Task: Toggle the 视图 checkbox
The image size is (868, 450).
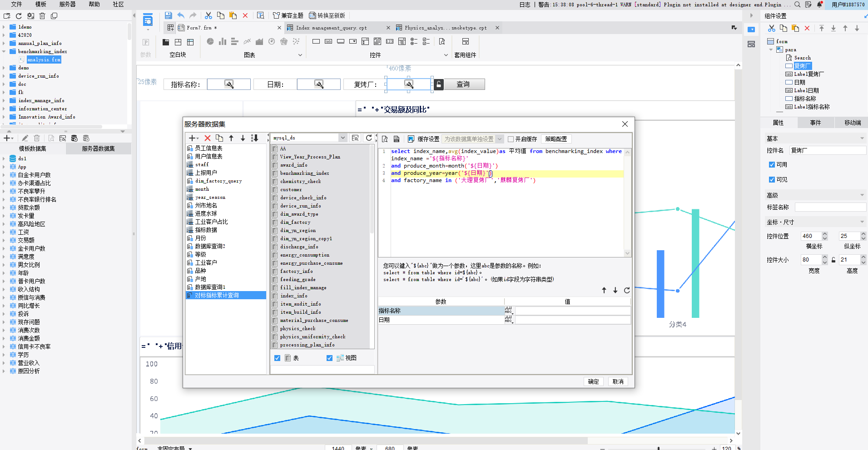Action: pos(330,358)
